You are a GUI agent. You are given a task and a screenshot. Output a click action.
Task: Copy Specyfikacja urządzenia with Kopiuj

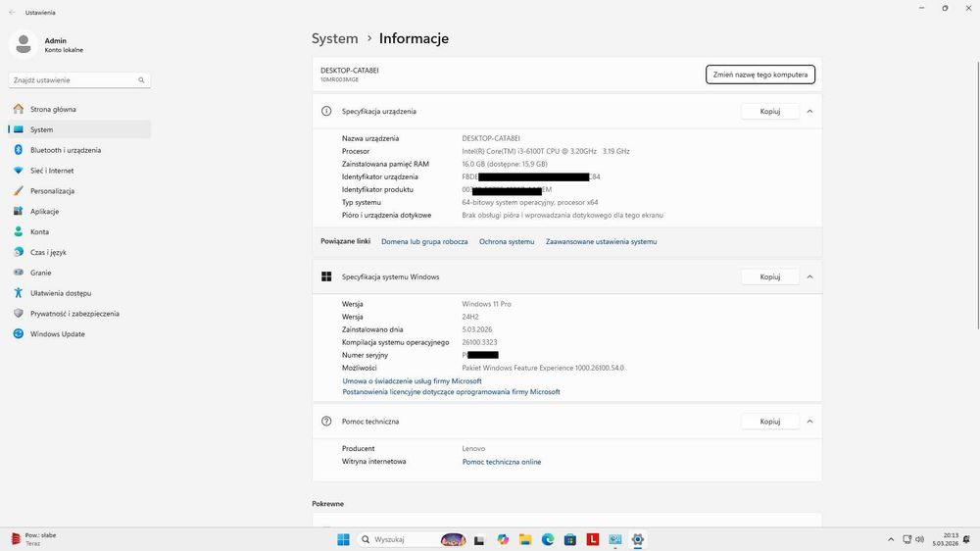pyautogui.click(x=770, y=112)
